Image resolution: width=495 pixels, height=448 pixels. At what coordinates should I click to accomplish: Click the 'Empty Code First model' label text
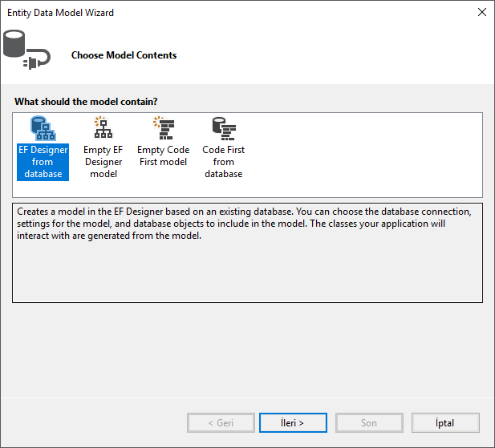(x=163, y=156)
